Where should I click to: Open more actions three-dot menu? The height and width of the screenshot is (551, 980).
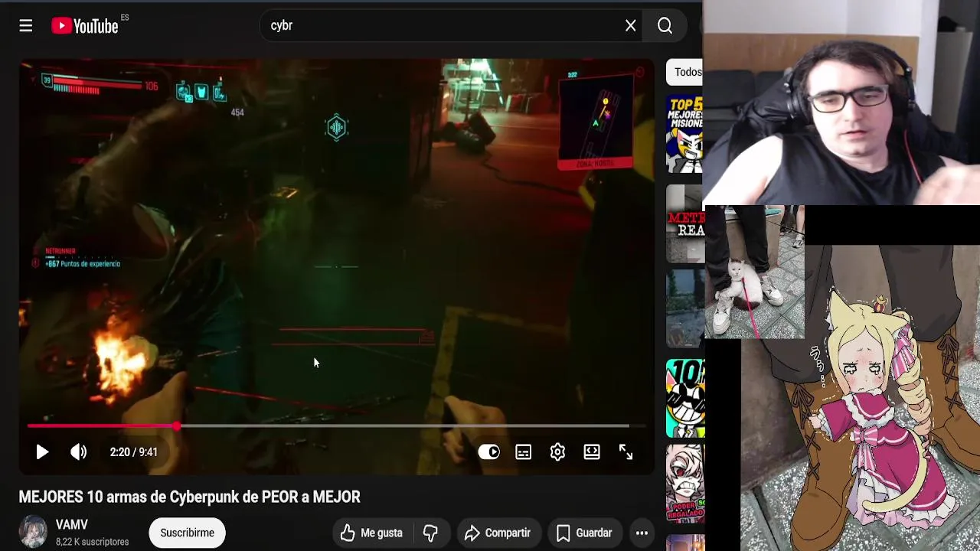(x=642, y=533)
